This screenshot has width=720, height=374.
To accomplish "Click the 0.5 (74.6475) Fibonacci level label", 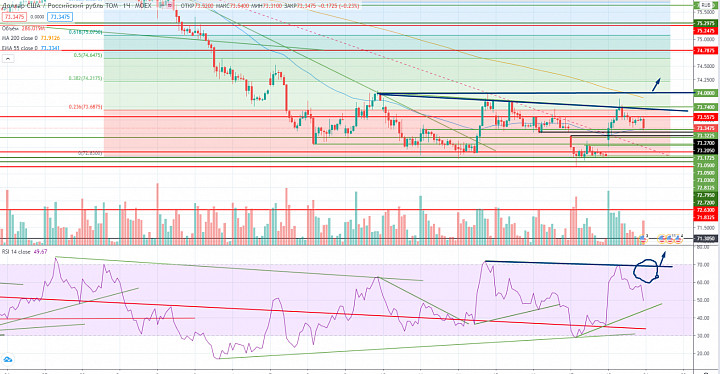I will tap(88, 55).
